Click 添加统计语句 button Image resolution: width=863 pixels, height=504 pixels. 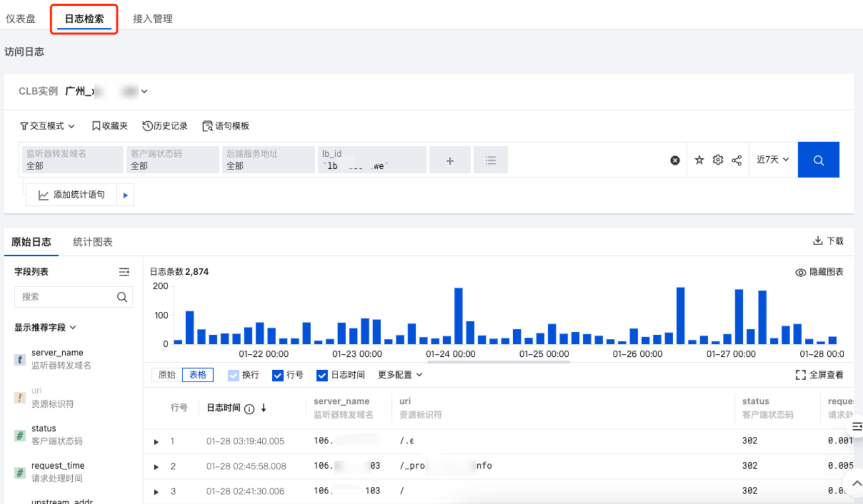[71, 195]
